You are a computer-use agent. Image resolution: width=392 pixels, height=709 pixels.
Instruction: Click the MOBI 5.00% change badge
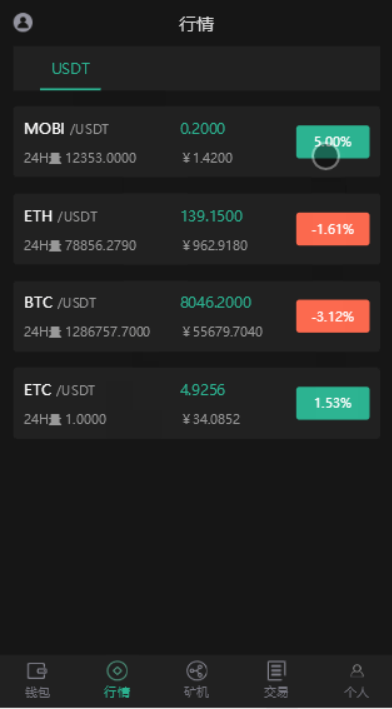click(x=333, y=142)
